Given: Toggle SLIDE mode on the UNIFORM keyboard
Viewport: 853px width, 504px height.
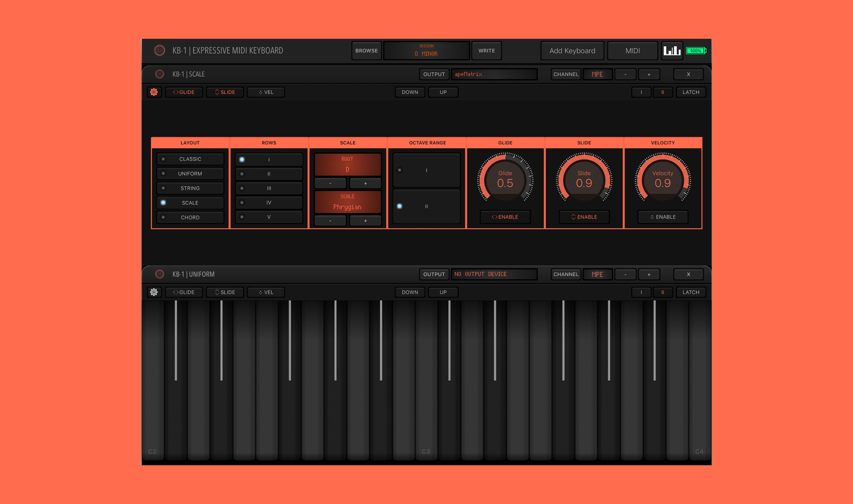Looking at the screenshot, I should click(225, 292).
